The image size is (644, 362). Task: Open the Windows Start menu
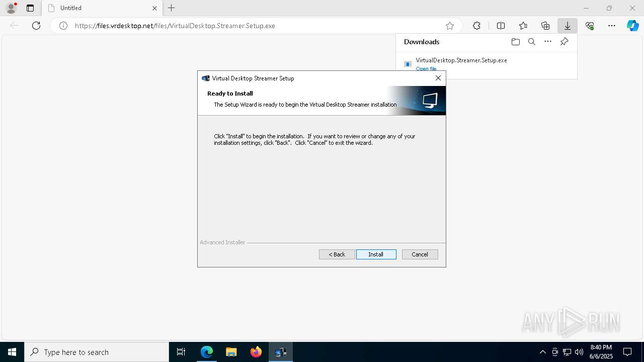coord(12,352)
